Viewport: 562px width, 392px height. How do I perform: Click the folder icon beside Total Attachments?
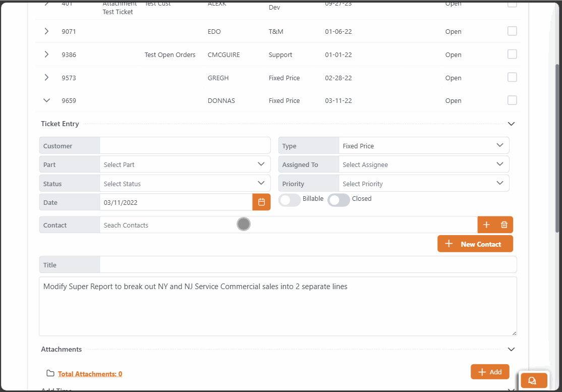50,373
